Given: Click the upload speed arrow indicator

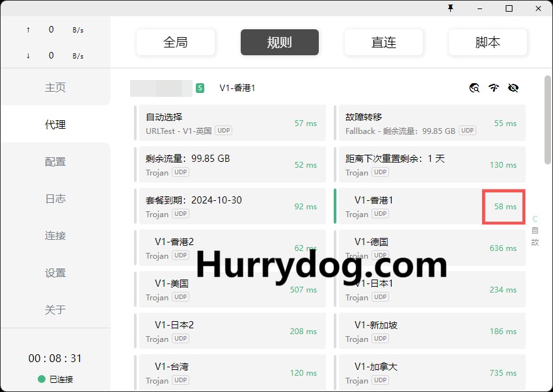Looking at the screenshot, I should click(28, 30).
